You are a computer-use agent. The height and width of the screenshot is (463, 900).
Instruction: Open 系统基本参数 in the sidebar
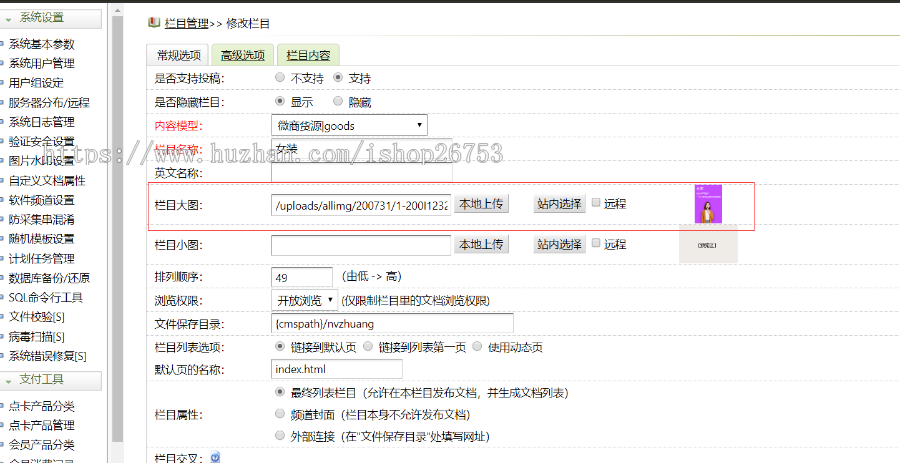click(x=41, y=44)
